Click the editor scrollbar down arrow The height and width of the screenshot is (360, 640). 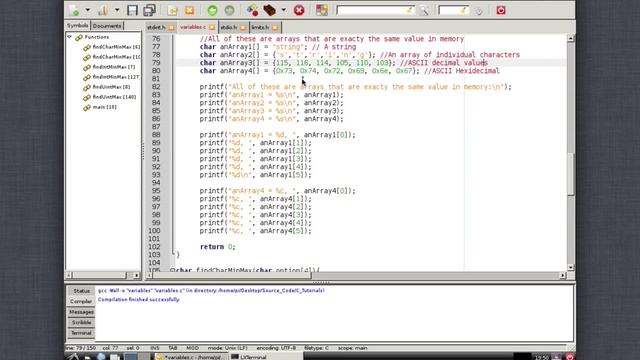[x=571, y=267]
